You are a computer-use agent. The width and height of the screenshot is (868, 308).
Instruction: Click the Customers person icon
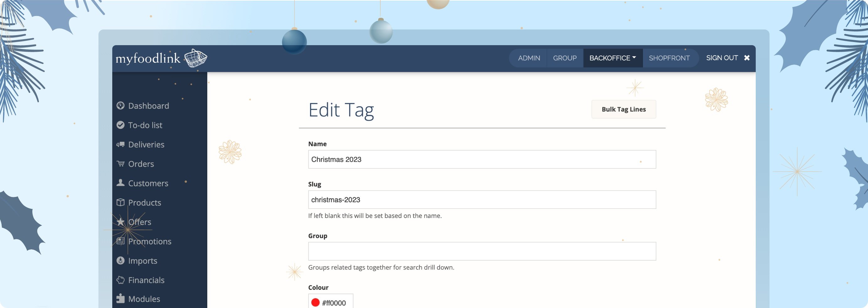[120, 183]
